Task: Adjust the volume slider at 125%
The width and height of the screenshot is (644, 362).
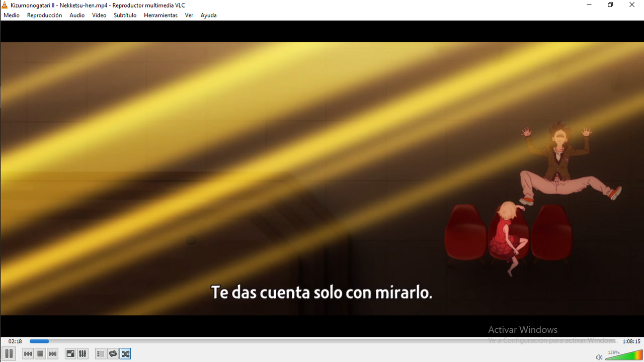Action: [624, 354]
